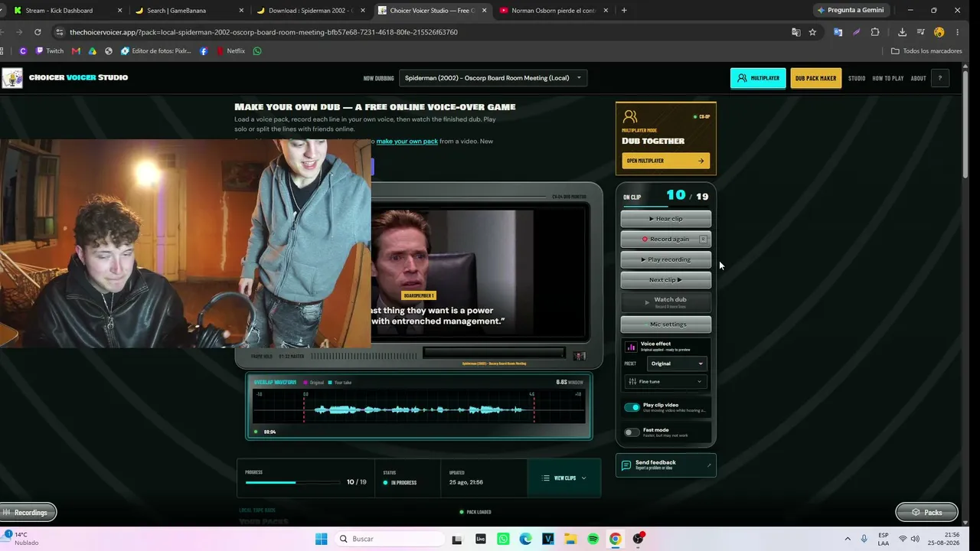This screenshot has height=551, width=980.
Task: Play your recording
Action: tap(665, 259)
